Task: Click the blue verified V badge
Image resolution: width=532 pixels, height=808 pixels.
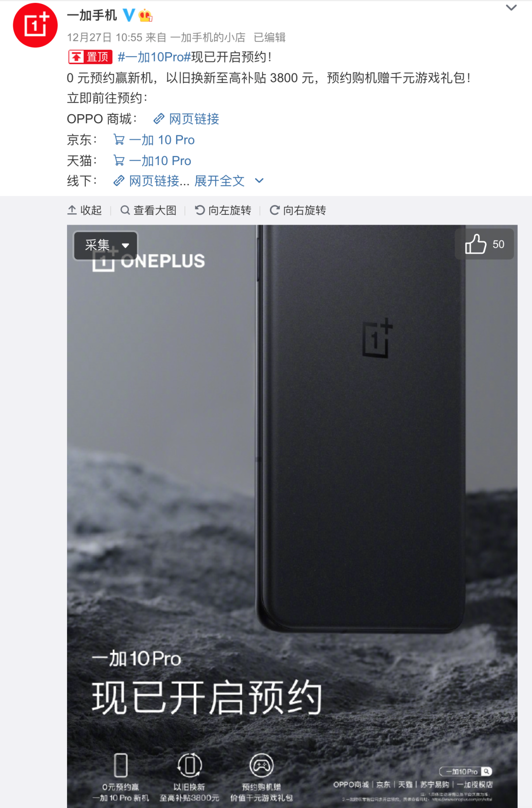Action: [x=129, y=15]
